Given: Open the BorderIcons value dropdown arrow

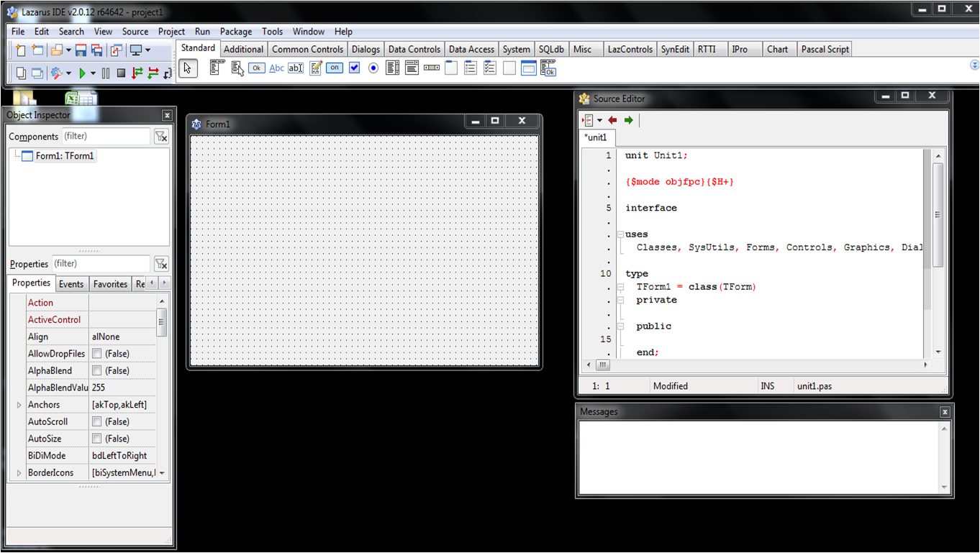Looking at the screenshot, I should (162, 473).
